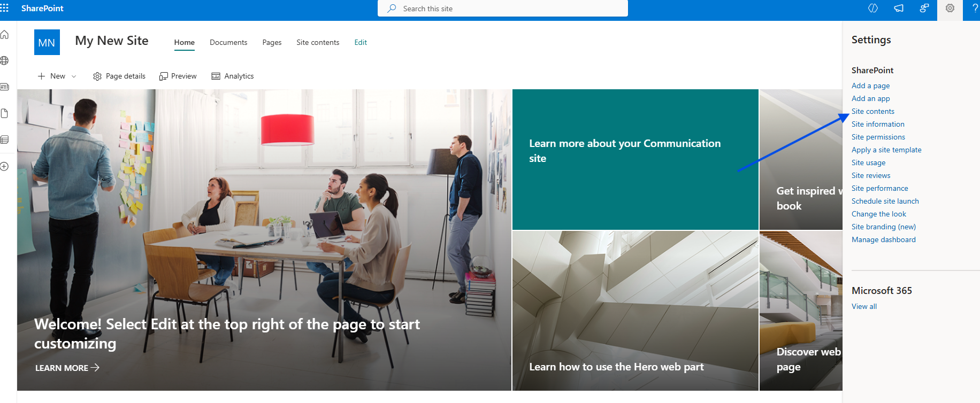Viewport: 980px width, 403px height.
Task: Open the Pages navigation item
Action: coord(272,42)
